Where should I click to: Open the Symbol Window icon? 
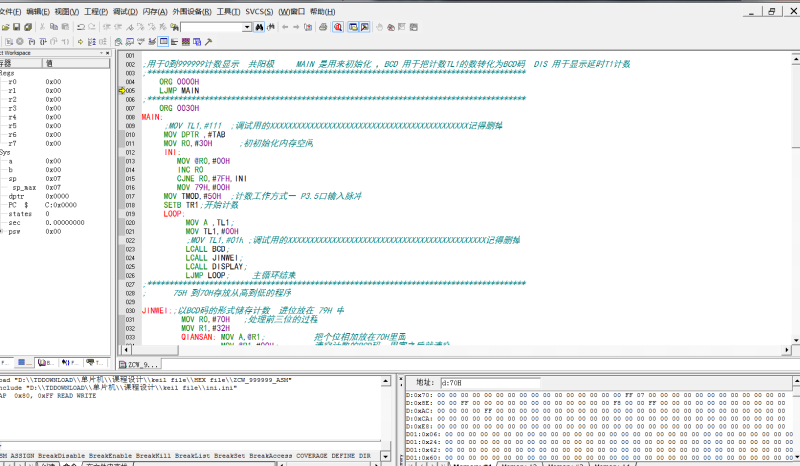point(197,42)
